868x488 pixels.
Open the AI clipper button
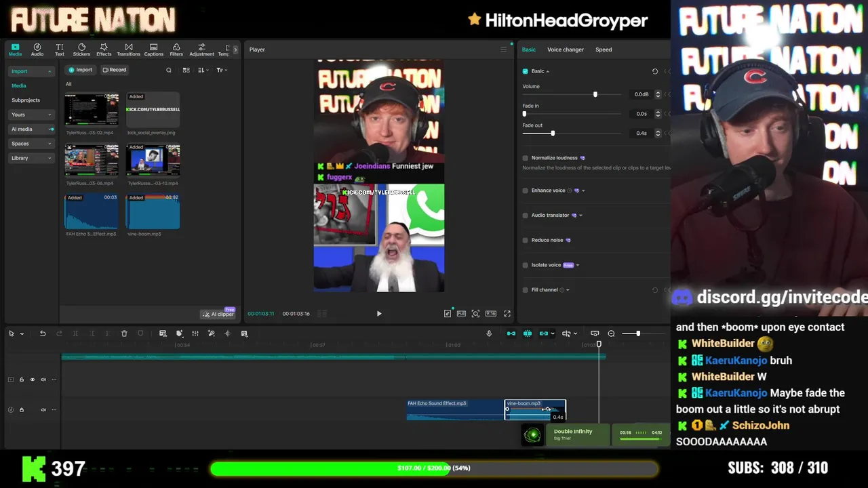point(218,314)
